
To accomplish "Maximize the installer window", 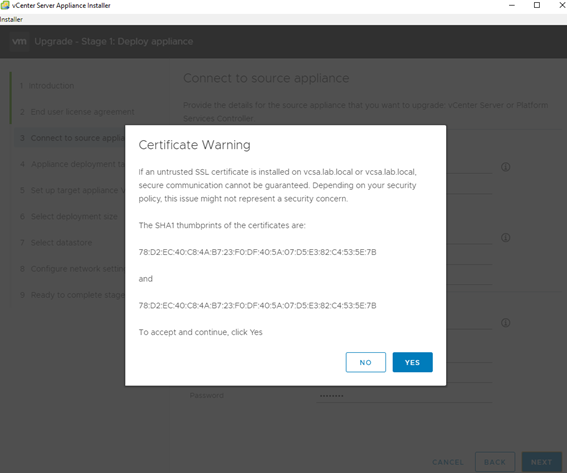I will point(537,5).
